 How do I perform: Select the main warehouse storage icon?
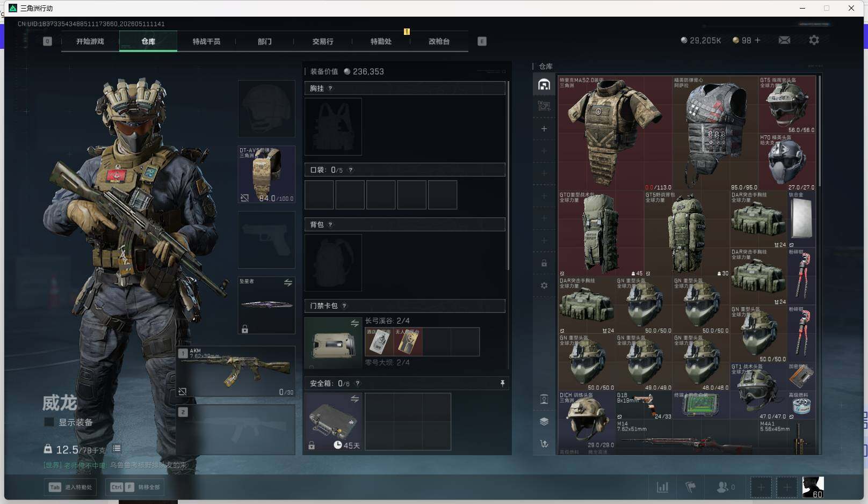(x=544, y=85)
